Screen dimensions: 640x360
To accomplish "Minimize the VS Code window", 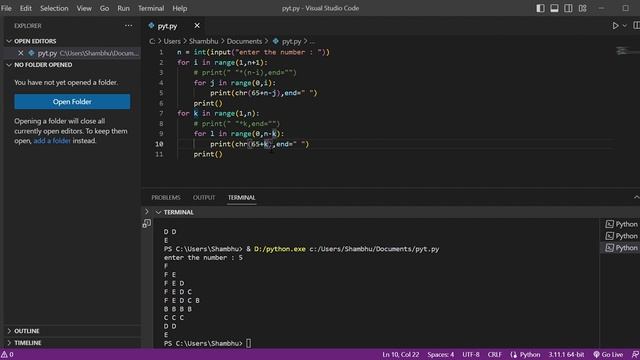I will point(601,8).
